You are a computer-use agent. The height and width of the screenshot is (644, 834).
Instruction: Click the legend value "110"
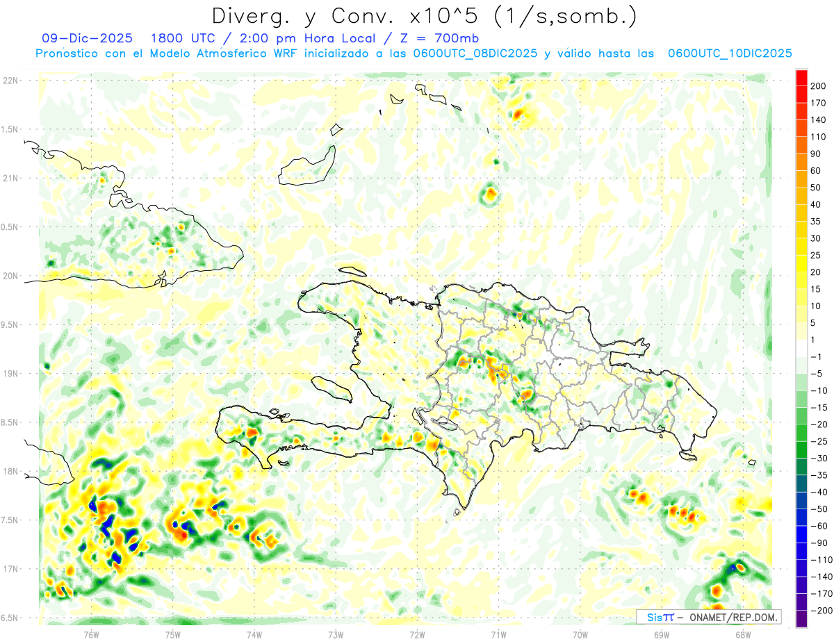tap(818, 136)
